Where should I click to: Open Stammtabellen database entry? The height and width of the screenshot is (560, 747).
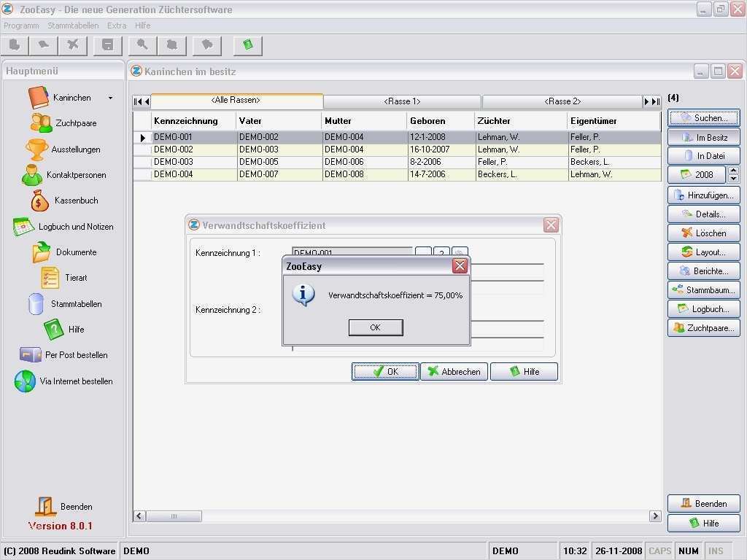coord(64,304)
